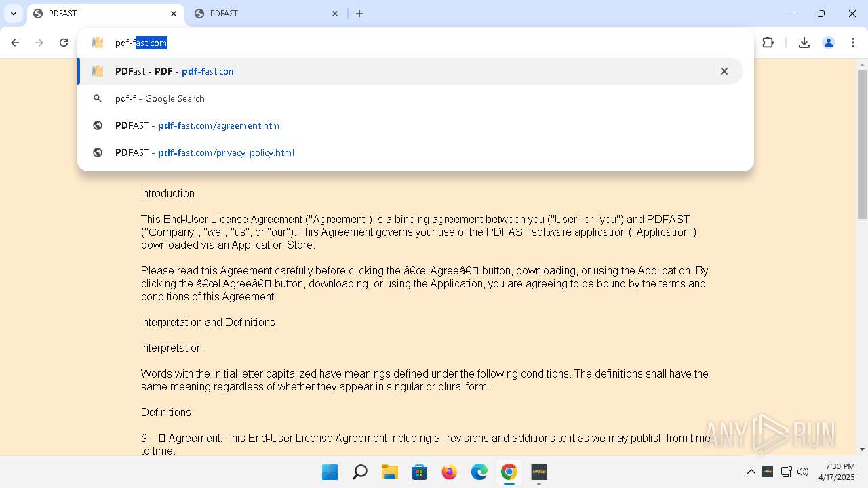Open the agreement.html suggestion

click(x=410, y=125)
